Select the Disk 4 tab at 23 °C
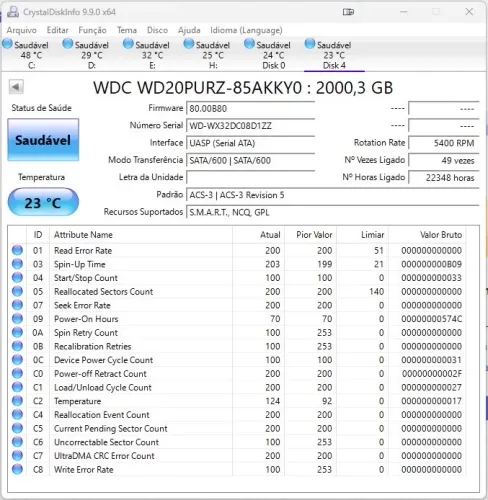The height and width of the screenshot is (500, 488). pos(334,55)
